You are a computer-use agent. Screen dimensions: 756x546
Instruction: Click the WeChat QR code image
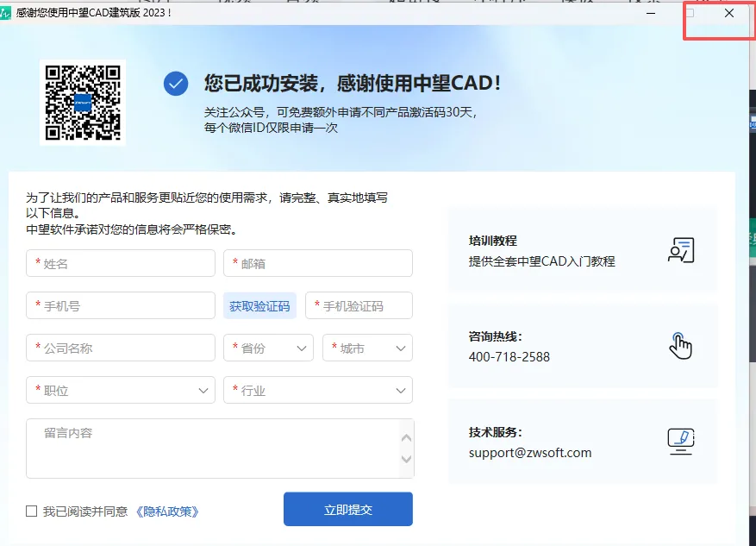pos(83,103)
